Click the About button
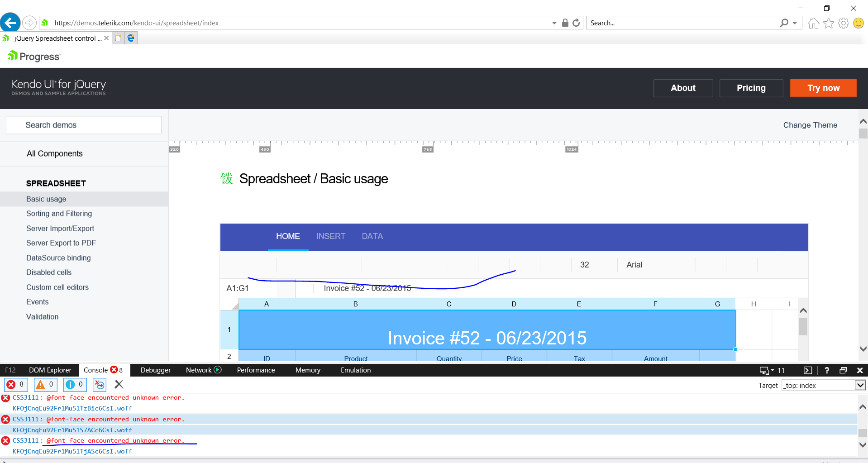The height and width of the screenshot is (463, 868). (683, 88)
